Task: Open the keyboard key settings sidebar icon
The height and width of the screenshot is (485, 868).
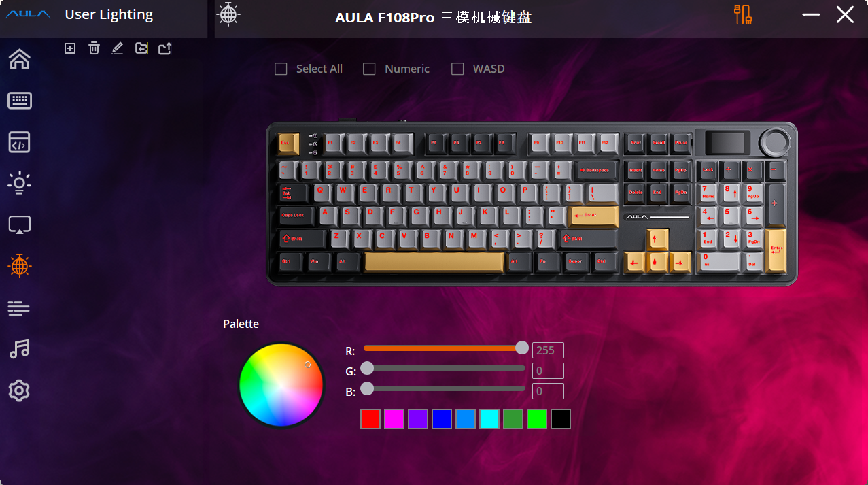Action: point(19,101)
